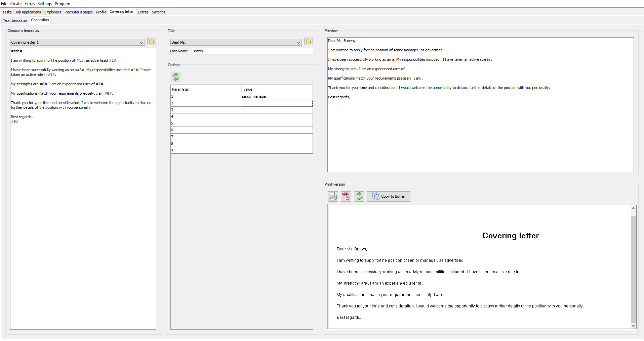Image resolution: width=644 pixels, height=341 pixels.
Task: Open the Create menu
Action: [x=16, y=4]
